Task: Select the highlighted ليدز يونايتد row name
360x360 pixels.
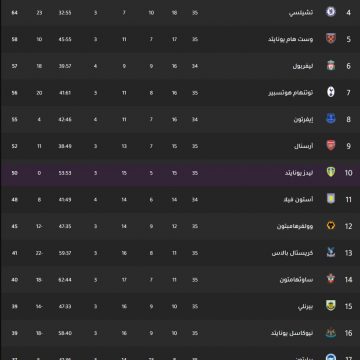Action: tap(299, 173)
